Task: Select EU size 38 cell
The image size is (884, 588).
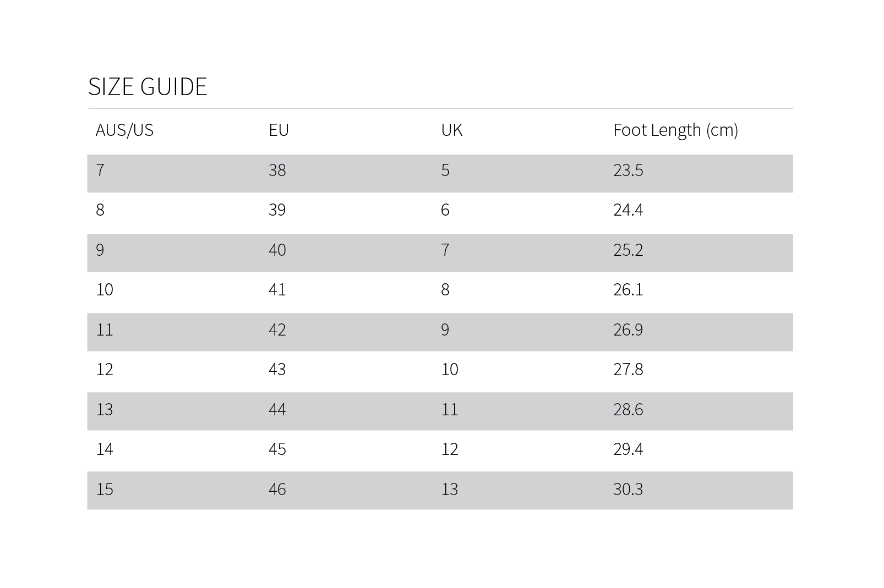Action: 277,171
